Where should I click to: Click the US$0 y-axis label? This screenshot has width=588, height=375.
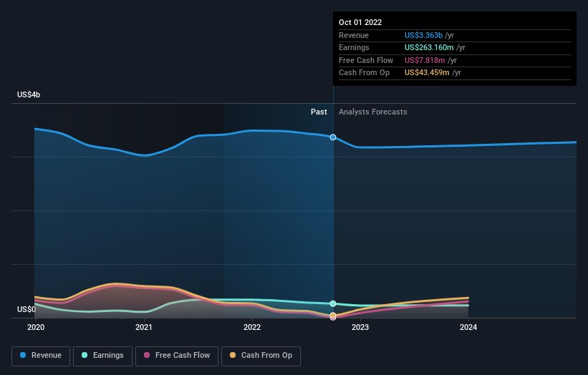tap(26, 309)
